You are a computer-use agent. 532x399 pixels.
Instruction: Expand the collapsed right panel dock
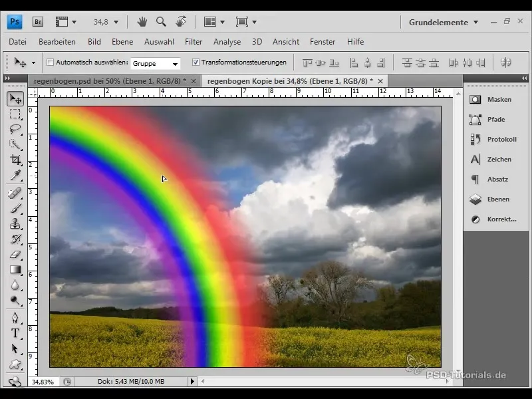pos(525,78)
